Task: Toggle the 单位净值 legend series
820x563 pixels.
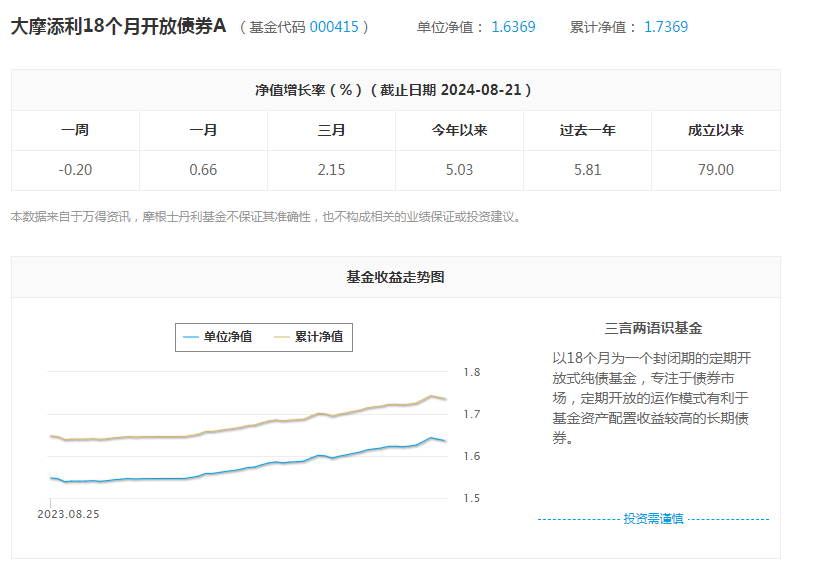Action: tap(218, 337)
